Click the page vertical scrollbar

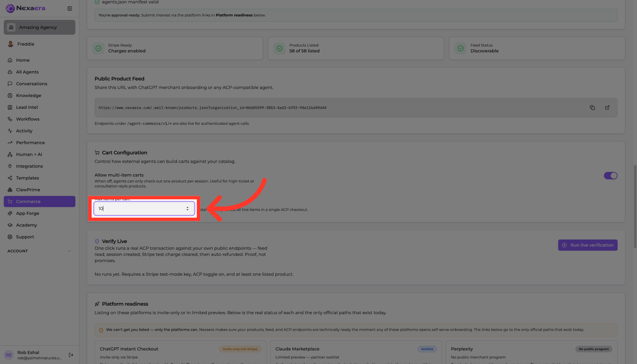(x=635, y=206)
